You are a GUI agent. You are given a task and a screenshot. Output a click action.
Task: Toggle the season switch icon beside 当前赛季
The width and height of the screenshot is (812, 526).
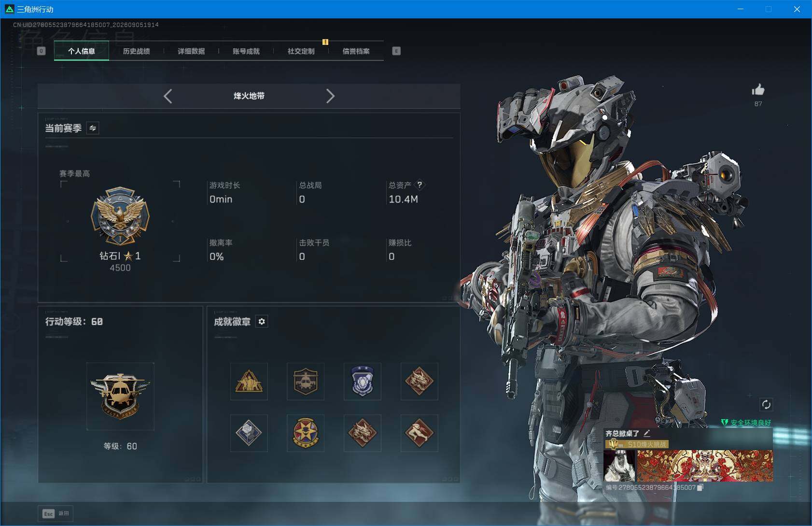pos(93,128)
